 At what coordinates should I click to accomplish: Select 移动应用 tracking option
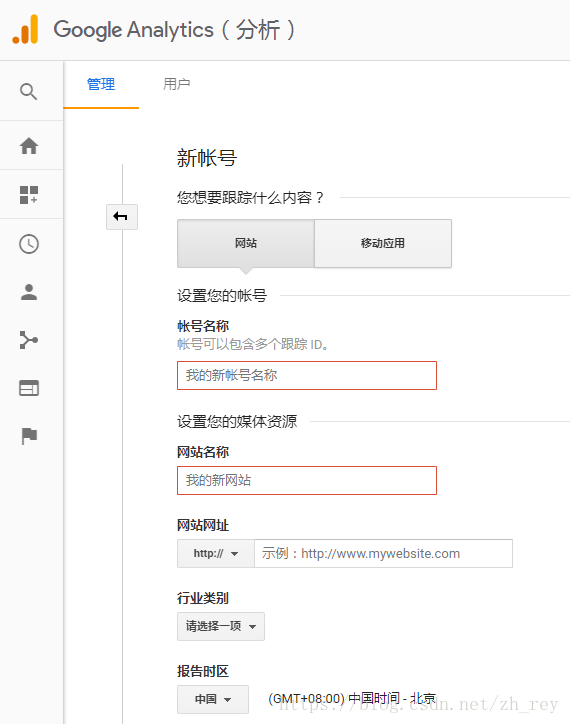[383, 243]
